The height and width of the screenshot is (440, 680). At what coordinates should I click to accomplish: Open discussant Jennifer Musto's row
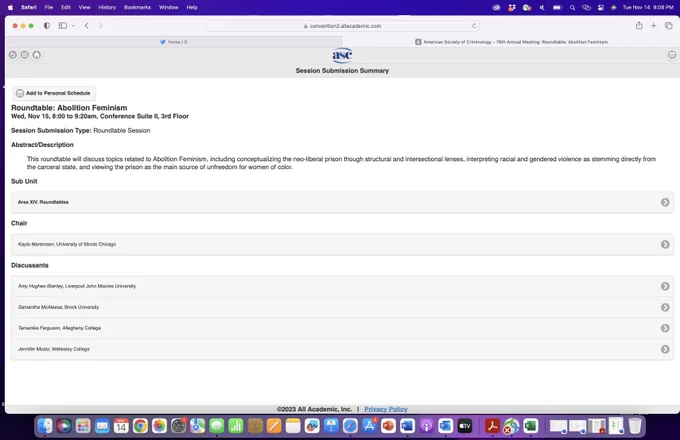(x=342, y=349)
